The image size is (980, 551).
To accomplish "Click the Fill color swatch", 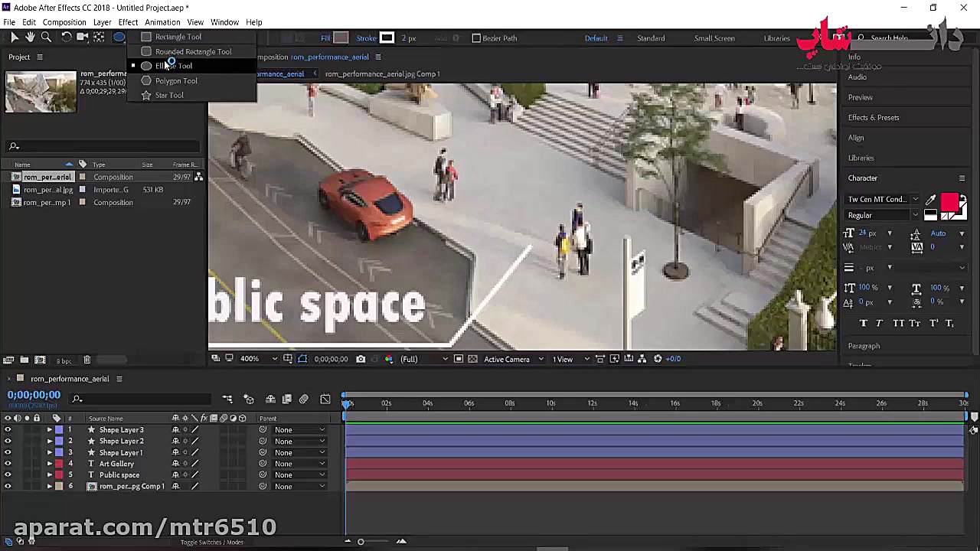I will click(x=341, y=38).
